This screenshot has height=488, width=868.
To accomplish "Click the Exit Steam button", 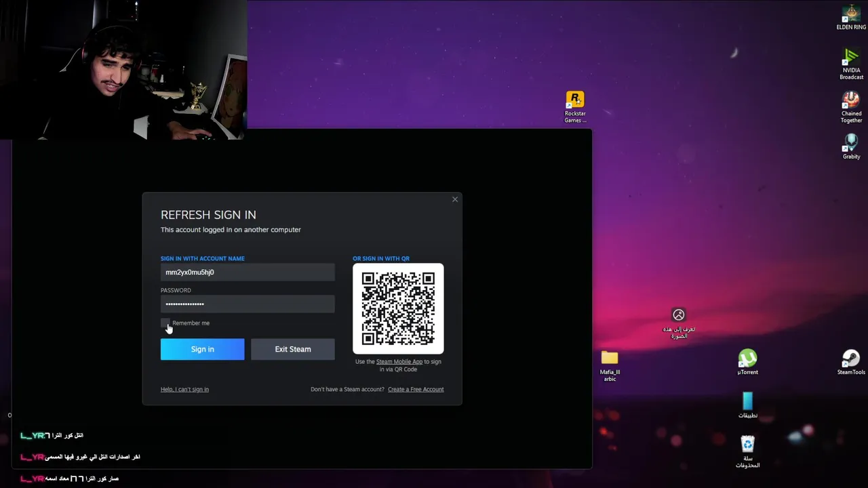I will click(x=293, y=349).
